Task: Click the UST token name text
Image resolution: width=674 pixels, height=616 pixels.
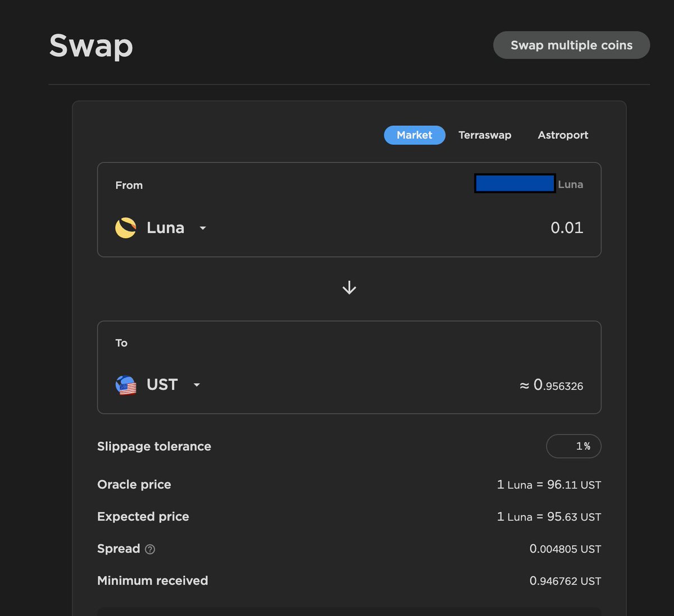Action: [162, 385]
